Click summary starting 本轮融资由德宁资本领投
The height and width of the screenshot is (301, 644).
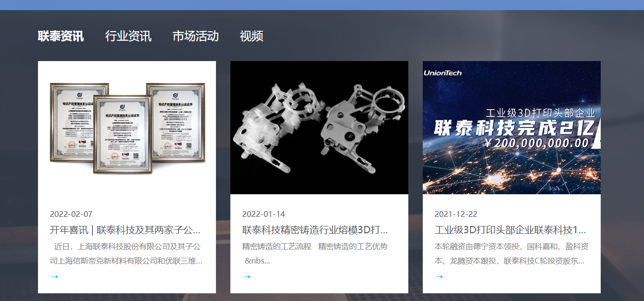pos(511,254)
